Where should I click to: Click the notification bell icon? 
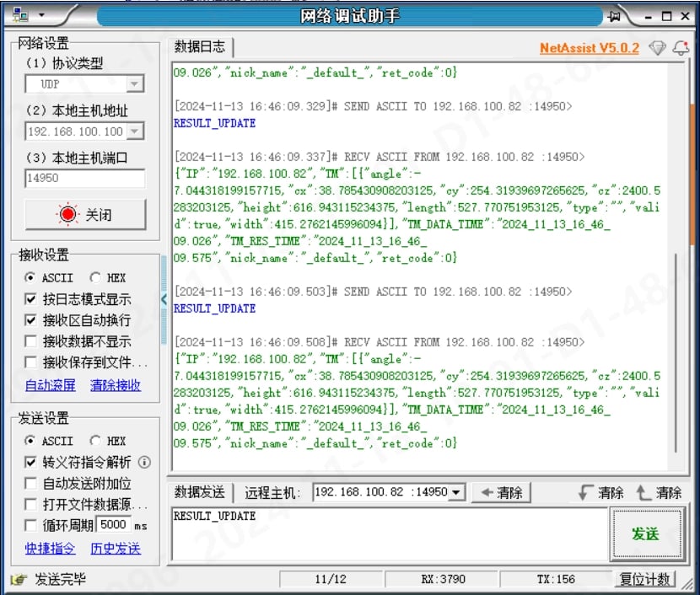click(x=681, y=47)
